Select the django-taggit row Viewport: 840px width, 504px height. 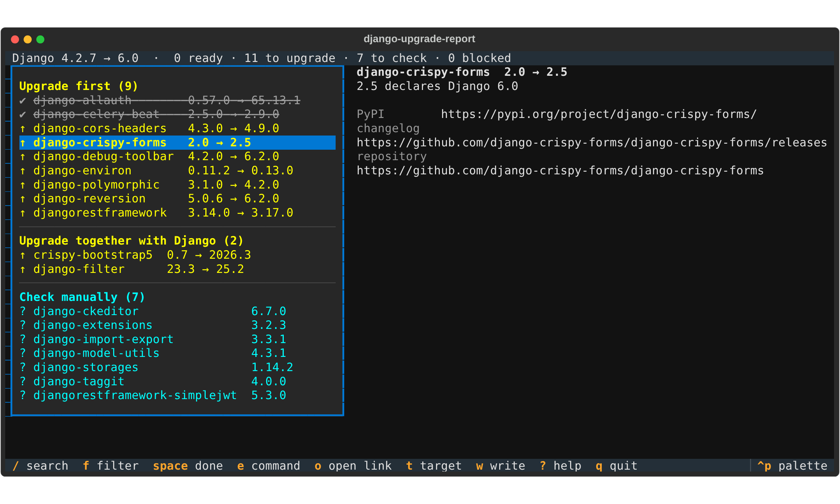point(177,382)
